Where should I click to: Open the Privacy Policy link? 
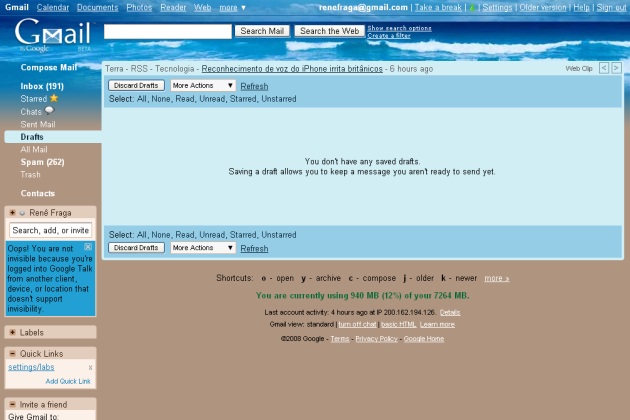coord(376,339)
